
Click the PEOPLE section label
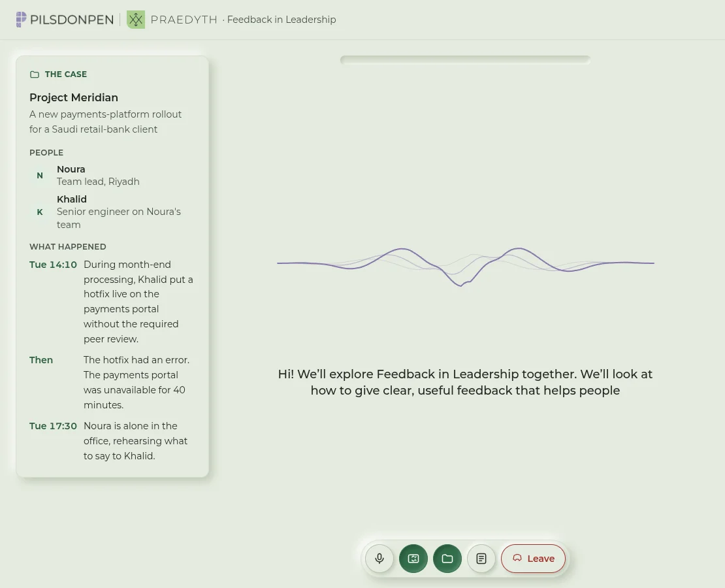46,153
